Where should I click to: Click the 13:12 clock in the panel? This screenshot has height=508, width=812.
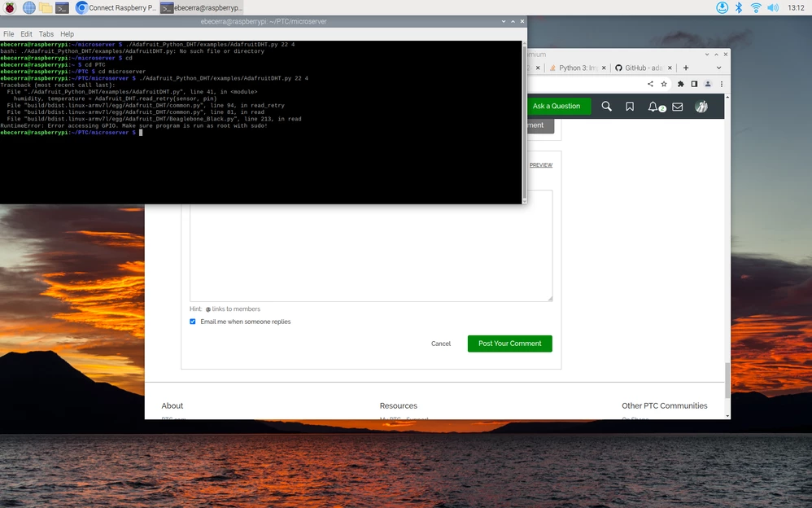796,7
